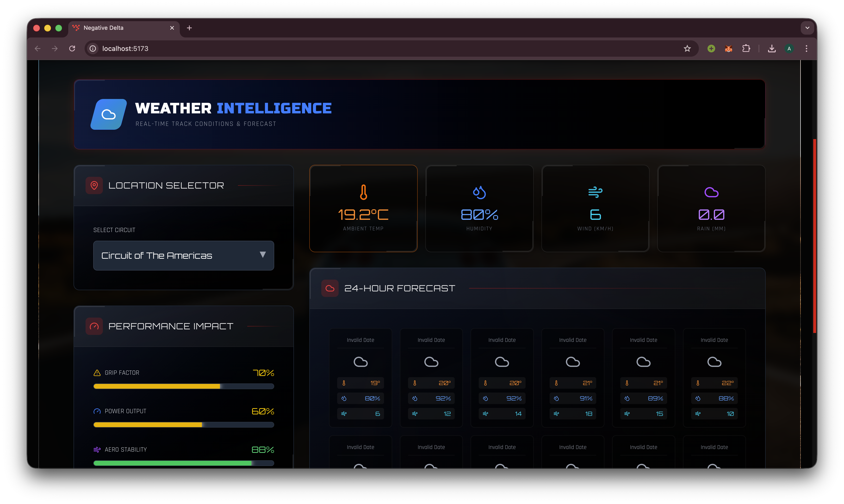Click the Weather Intelligence cloud logo icon
The image size is (844, 504).
coord(108,114)
